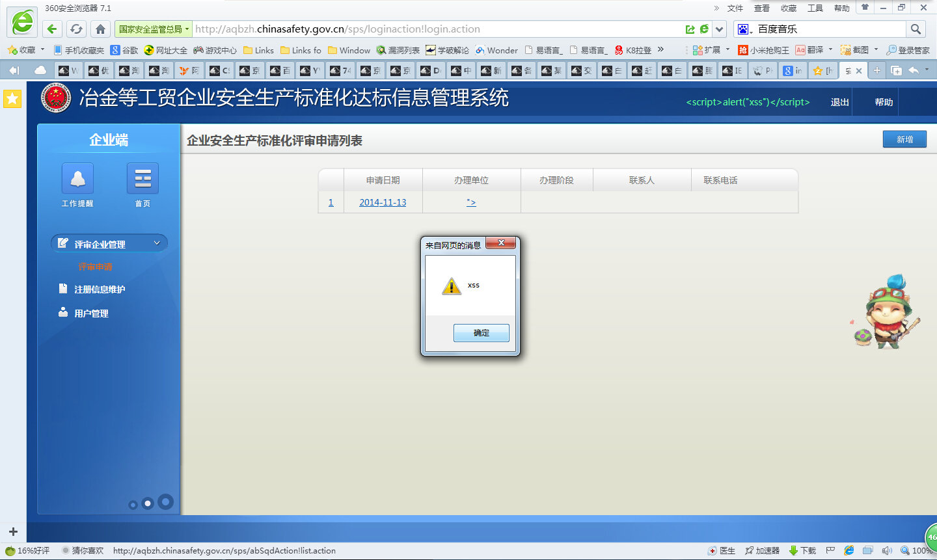Click the 申请日期 column header
Viewport: 937px width, 560px height.
(383, 180)
